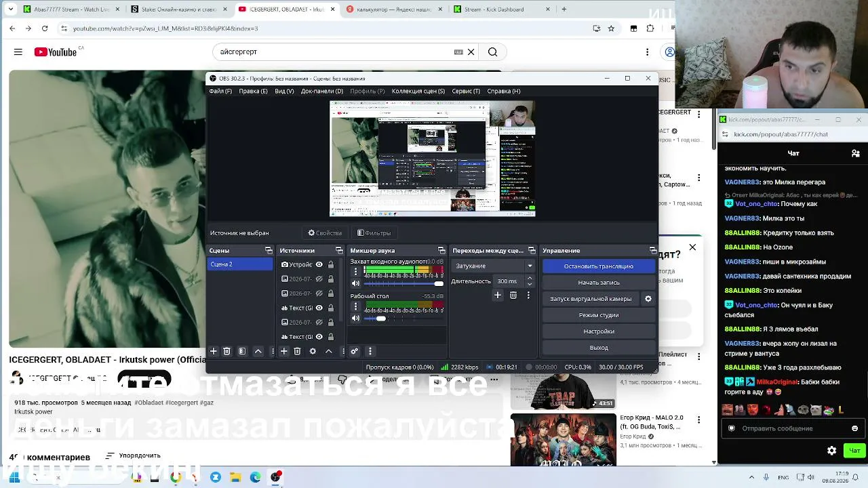Click Запуск виртуальной камеры button
The image size is (868, 488).
591,299
